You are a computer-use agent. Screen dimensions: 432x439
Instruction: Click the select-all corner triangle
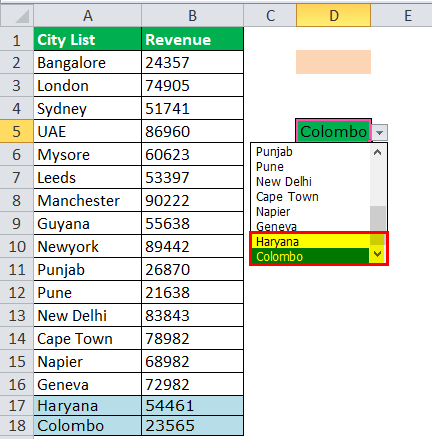pyautogui.click(x=22, y=17)
